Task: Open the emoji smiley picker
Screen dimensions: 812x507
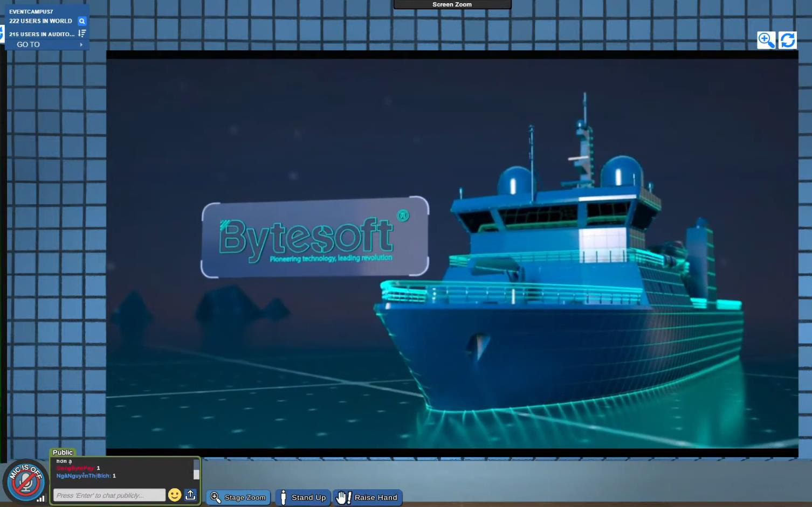Action: pos(175,495)
